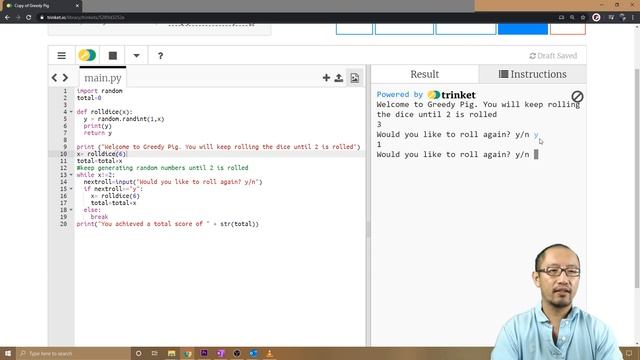Click the upload file icon

pos(339,78)
